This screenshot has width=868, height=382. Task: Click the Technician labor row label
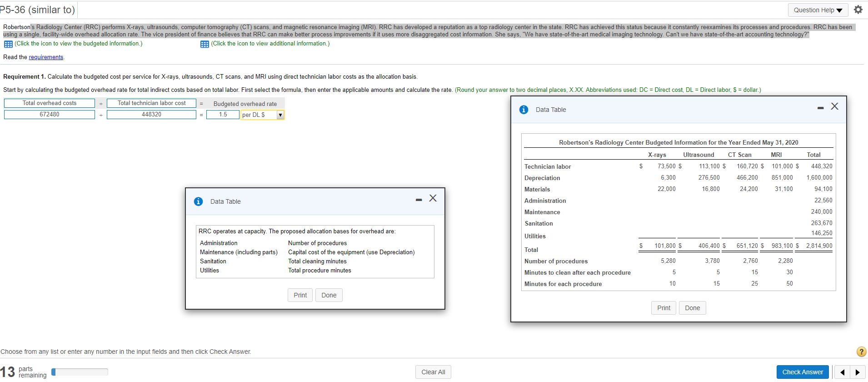click(548, 167)
